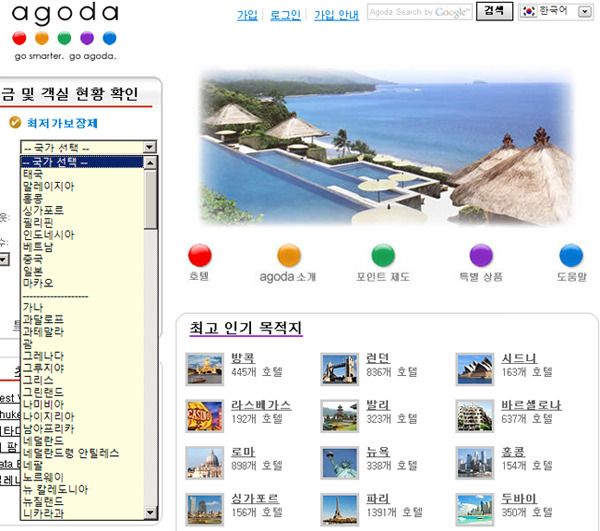Click the Bali resort banner image
The image size is (600, 531).
tap(386, 147)
